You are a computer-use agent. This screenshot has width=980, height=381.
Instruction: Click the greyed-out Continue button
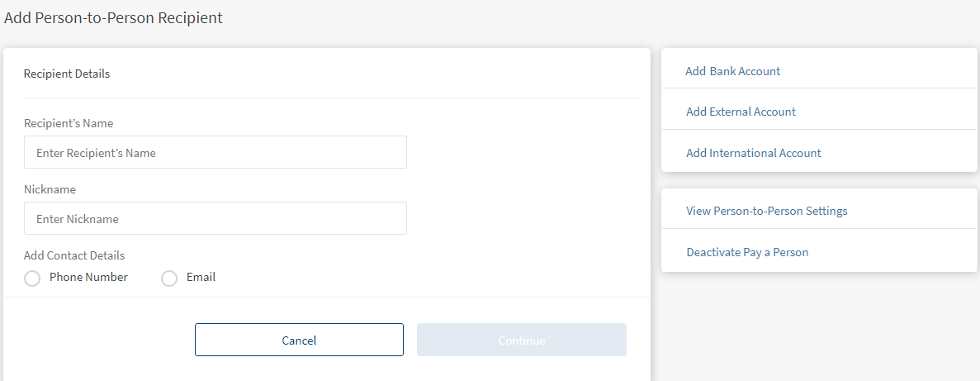pos(521,340)
